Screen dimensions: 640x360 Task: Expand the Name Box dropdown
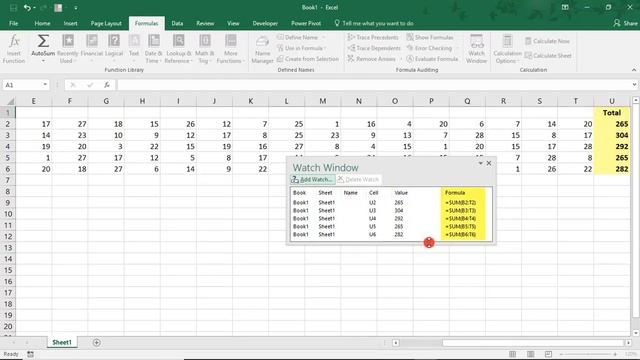click(45, 84)
